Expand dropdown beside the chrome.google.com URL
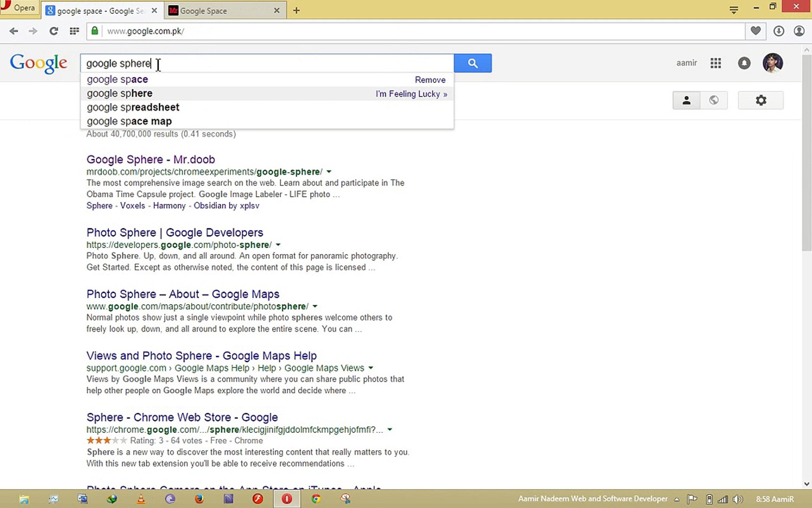Image resolution: width=812 pixels, height=508 pixels. [x=390, y=429]
